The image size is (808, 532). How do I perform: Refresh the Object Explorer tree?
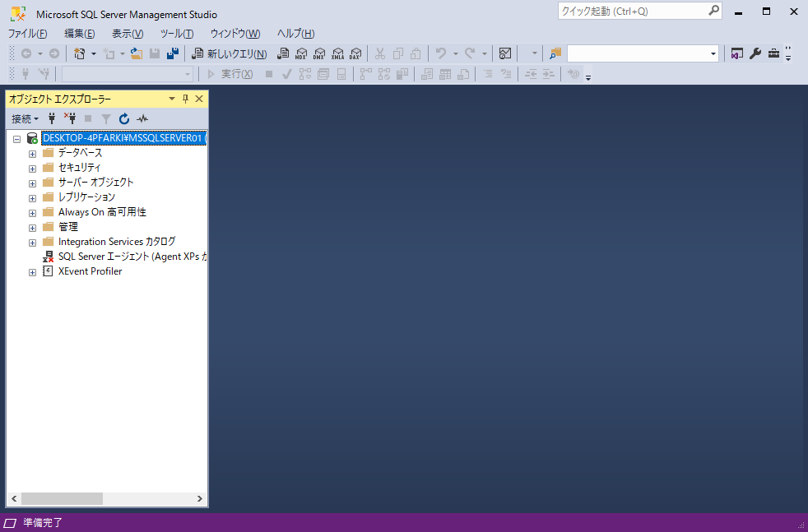coord(124,119)
